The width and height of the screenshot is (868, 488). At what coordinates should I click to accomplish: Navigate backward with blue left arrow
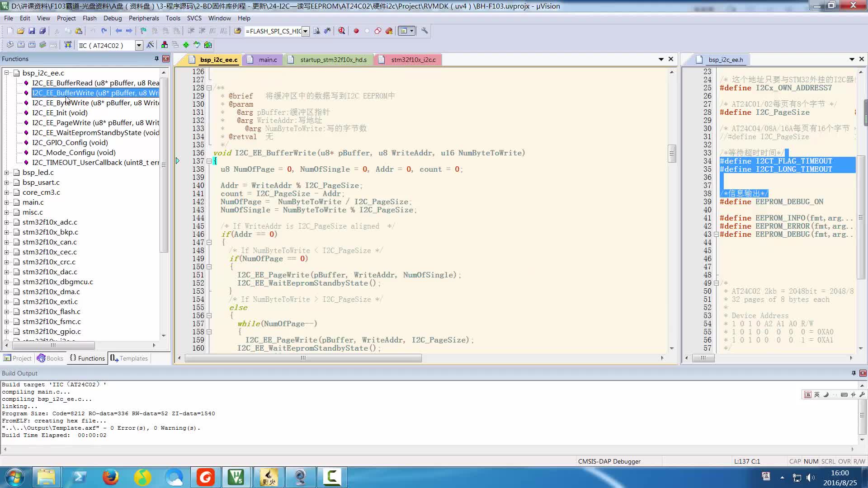click(118, 31)
